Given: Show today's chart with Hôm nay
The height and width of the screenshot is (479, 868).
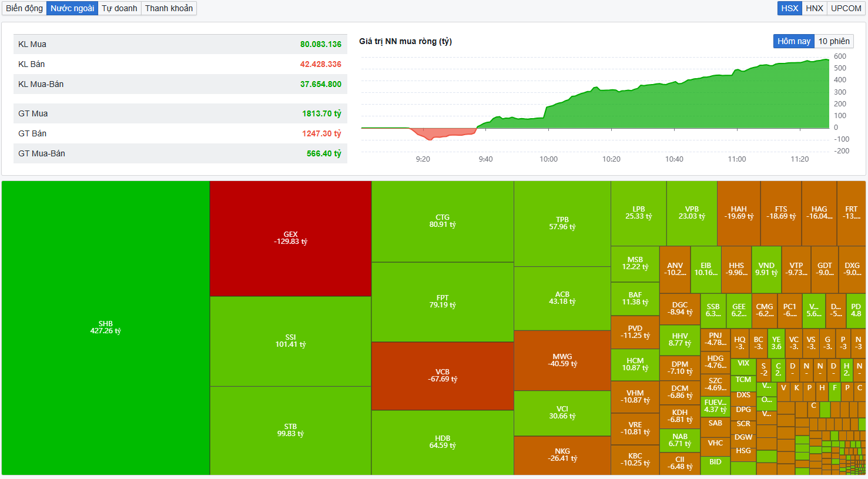Looking at the screenshot, I should click(x=793, y=41).
